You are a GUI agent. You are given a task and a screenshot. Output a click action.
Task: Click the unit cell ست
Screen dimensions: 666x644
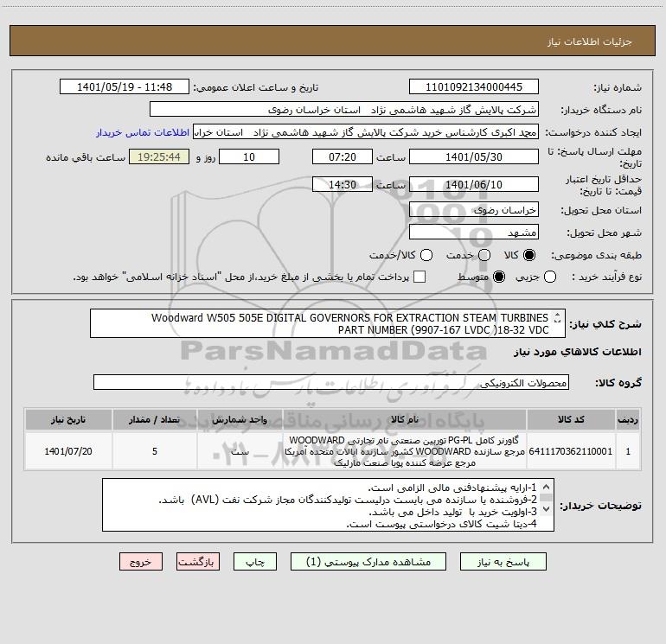[240, 451]
